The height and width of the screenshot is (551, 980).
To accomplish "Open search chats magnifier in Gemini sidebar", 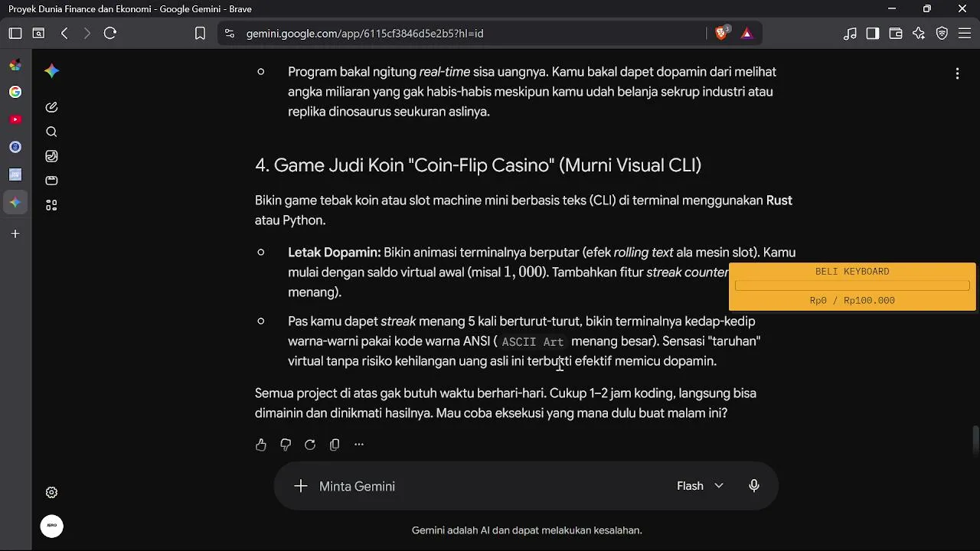I will click(x=51, y=132).
